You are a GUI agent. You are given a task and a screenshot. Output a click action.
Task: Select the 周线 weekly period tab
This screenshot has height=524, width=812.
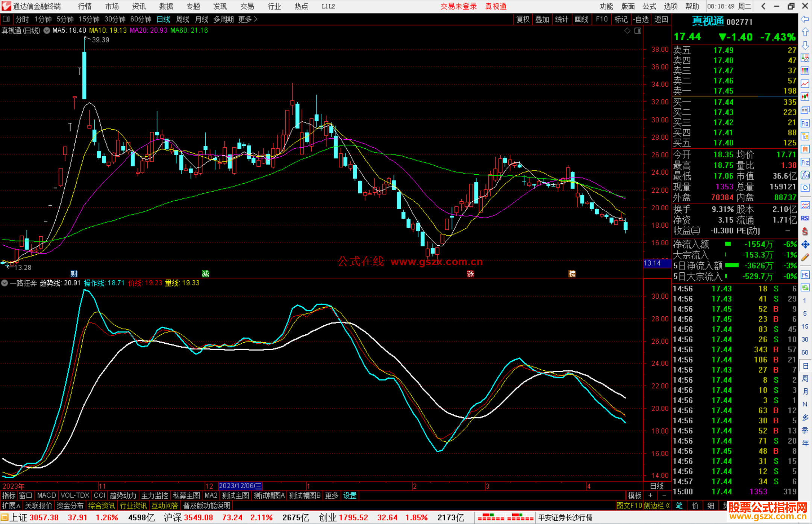click(182, 19)
